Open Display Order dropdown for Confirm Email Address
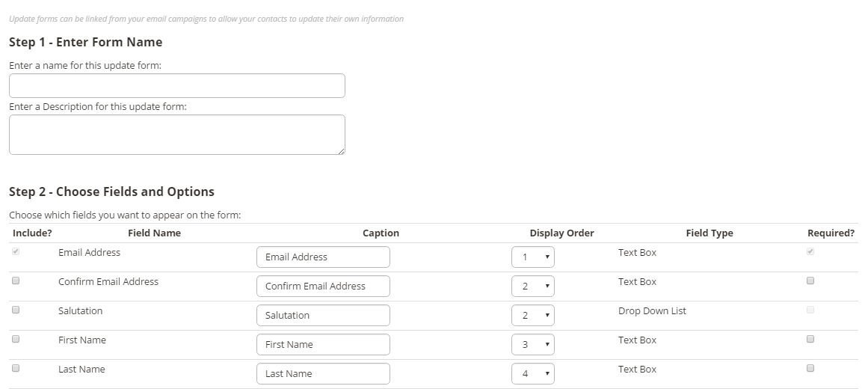The height and width of the screenshot is (389, 868). pos(532,286)
